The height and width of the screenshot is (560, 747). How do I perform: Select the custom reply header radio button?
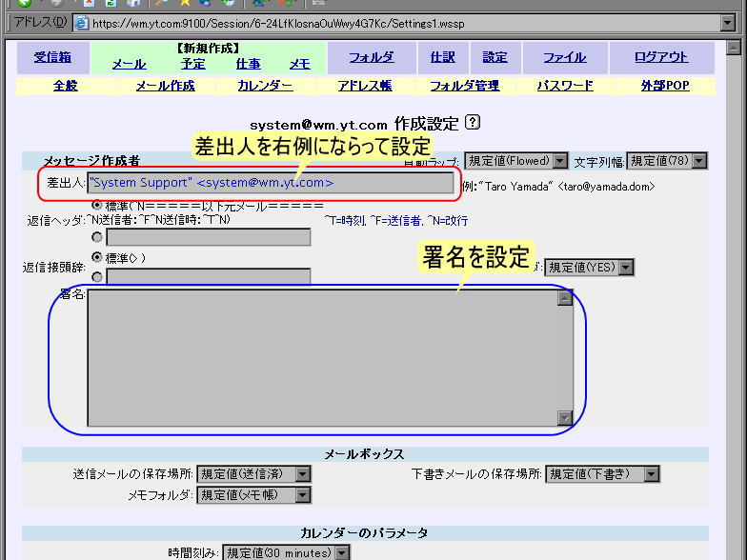[x=97, y=237]
